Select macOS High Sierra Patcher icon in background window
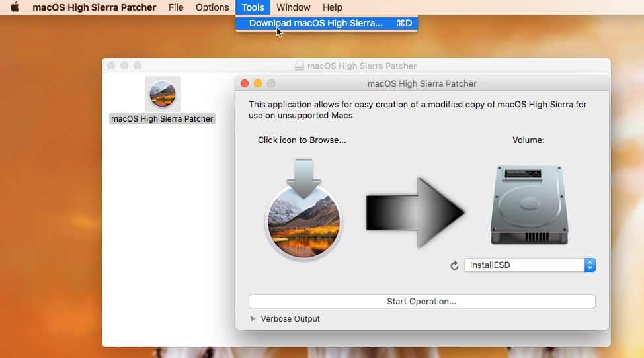The height and width of the screenshot is (358, 644). pos(163,94)
